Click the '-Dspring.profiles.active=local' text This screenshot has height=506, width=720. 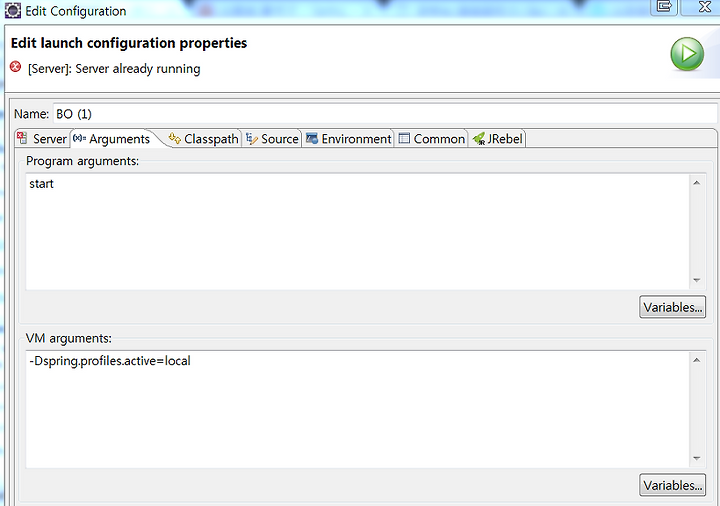tap(110, 361)
